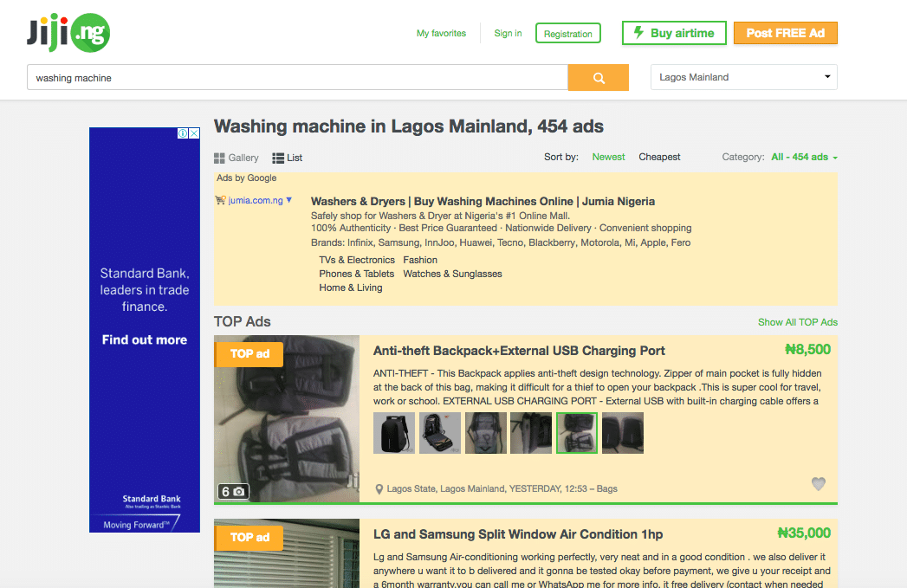Open Phones & Tablets sitelink

[356, 274]
